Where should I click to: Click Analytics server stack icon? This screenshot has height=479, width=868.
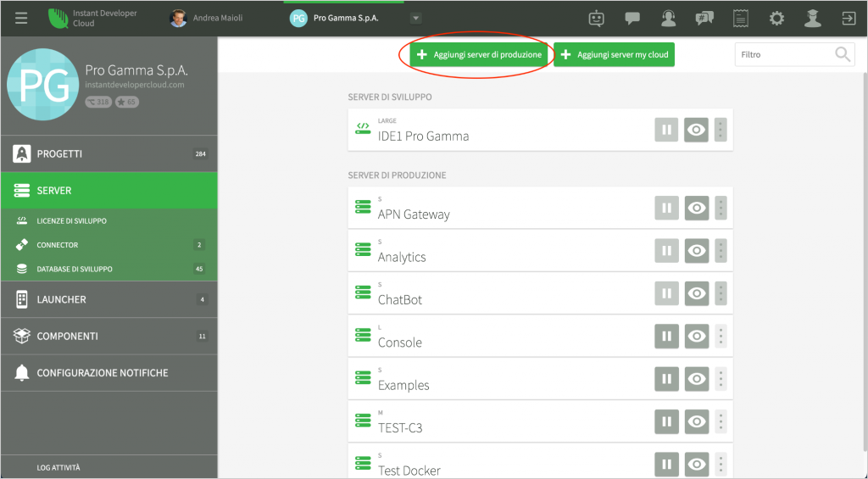click(x=363, y=250)
